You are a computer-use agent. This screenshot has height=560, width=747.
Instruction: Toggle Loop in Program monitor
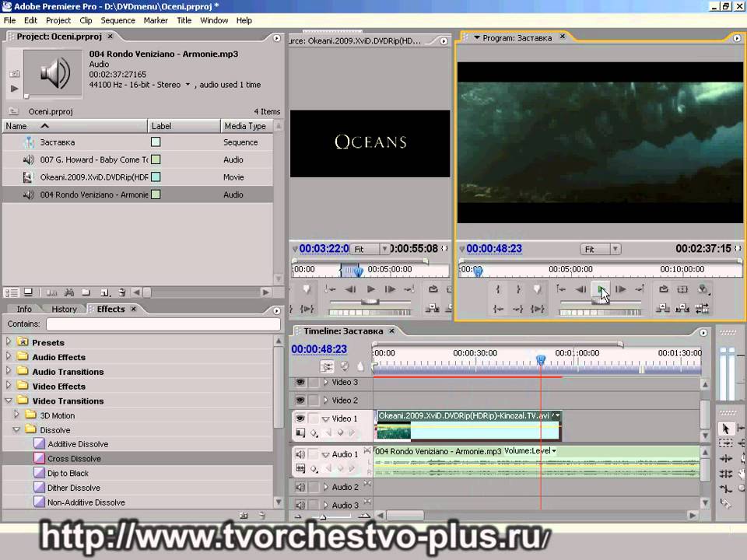coord(663,289)
